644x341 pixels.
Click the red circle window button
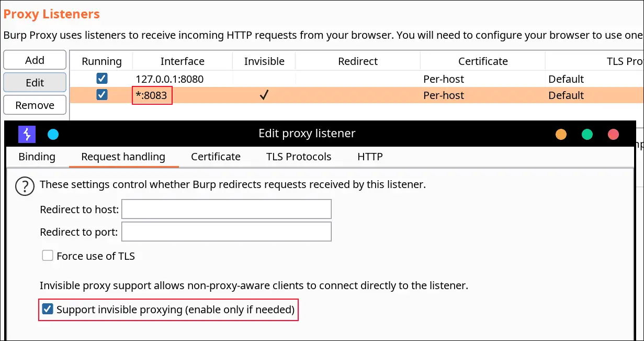pyautogui.click(x=613, y=135)
